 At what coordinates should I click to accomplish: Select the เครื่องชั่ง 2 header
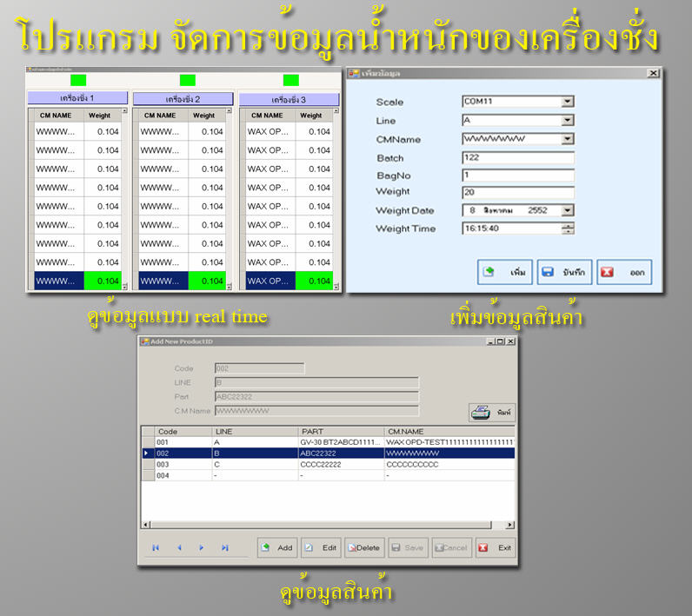coord(183,99)
